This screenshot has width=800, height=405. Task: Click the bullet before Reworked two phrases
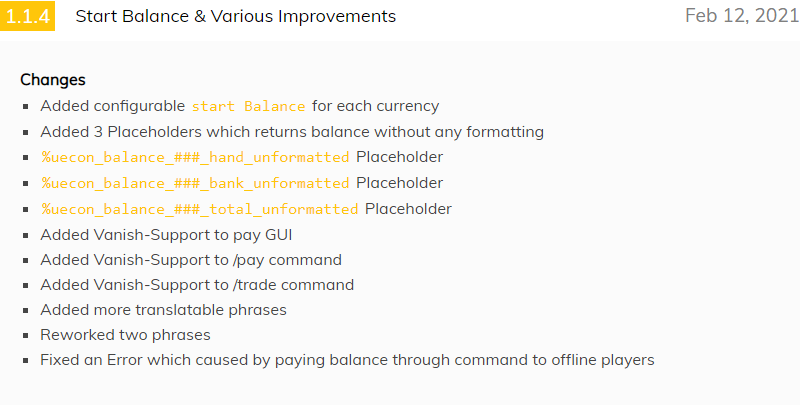(26, 336)
